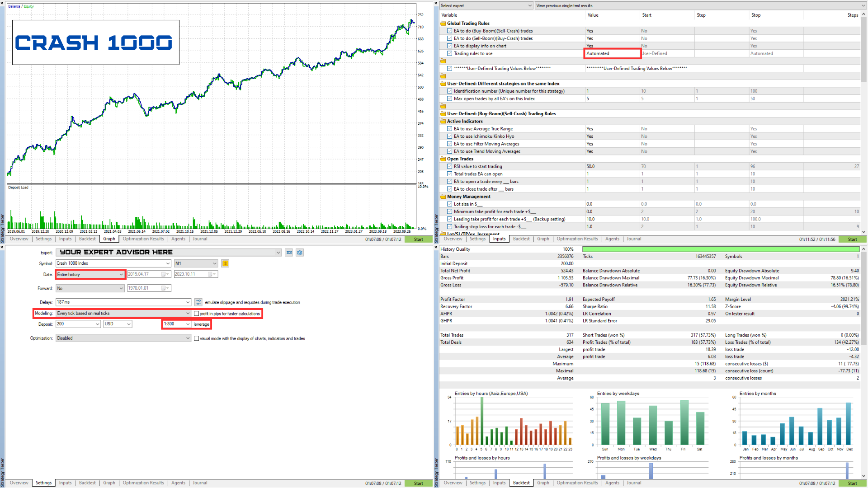Image resolution: width=868 pixels, height=488 pixels.
Task: Click the Open Trades folder icon
Action: click(443, 159)
